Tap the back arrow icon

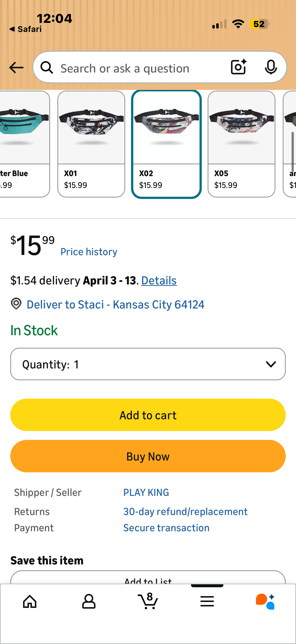click(x=16, y=68)
